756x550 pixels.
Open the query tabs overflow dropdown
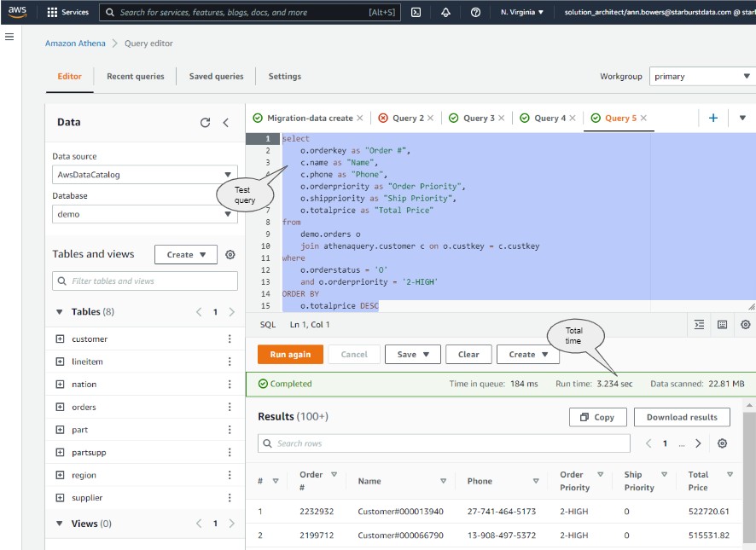[742, 118]
